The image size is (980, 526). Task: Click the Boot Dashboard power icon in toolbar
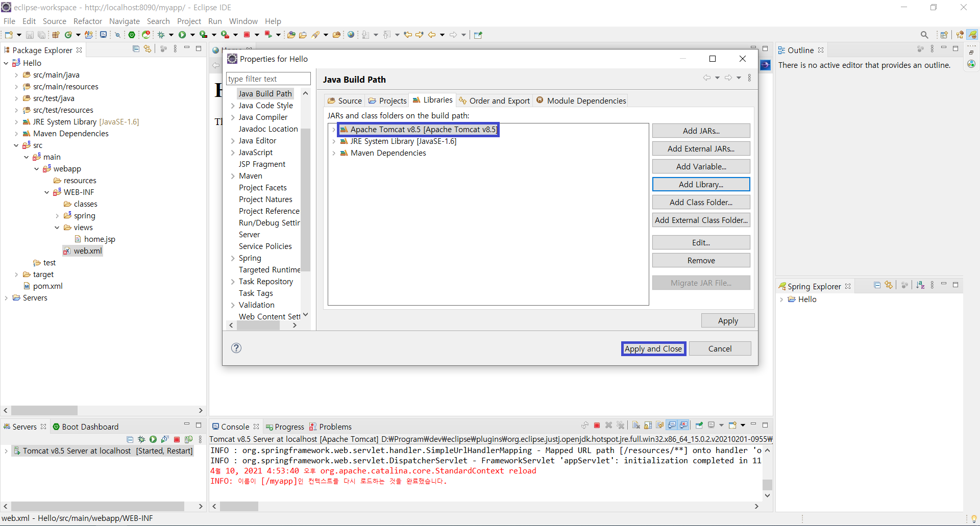(x=132, y=35)
